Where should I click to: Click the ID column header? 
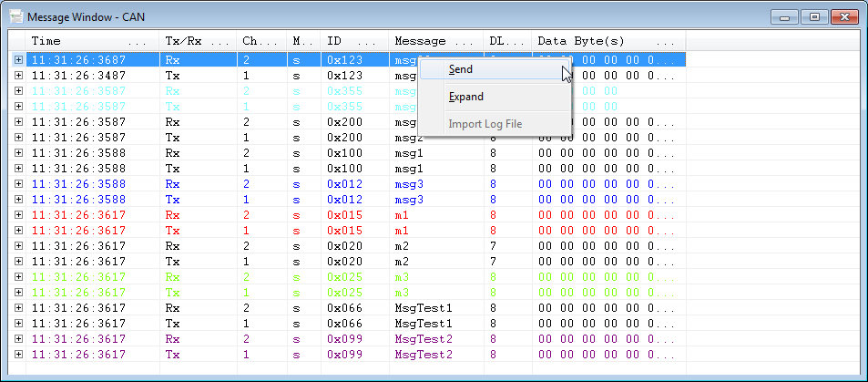tap(354, 41)
